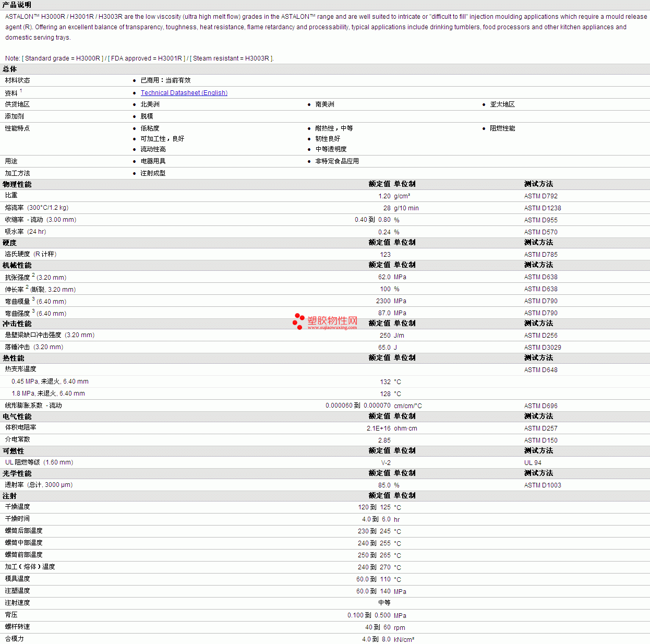Select the 比重 value 1.20
The width and height of the screenshot is (650, 644).
point(384,196)
